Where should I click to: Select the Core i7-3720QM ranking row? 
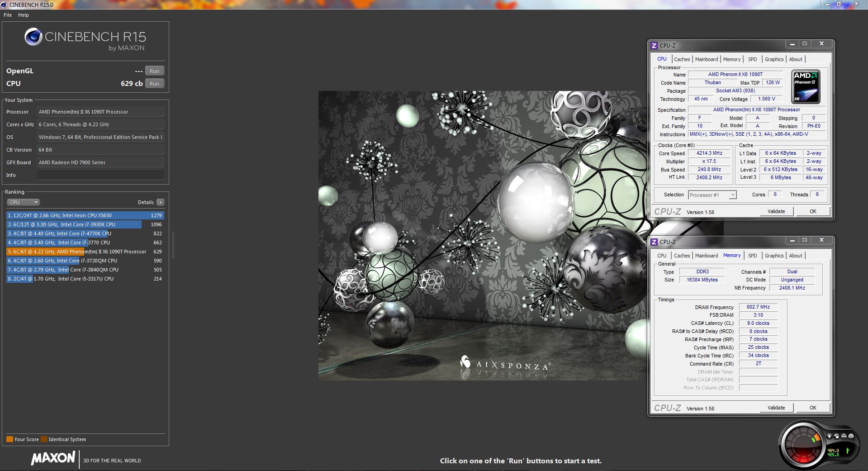[x=85, y=261]
